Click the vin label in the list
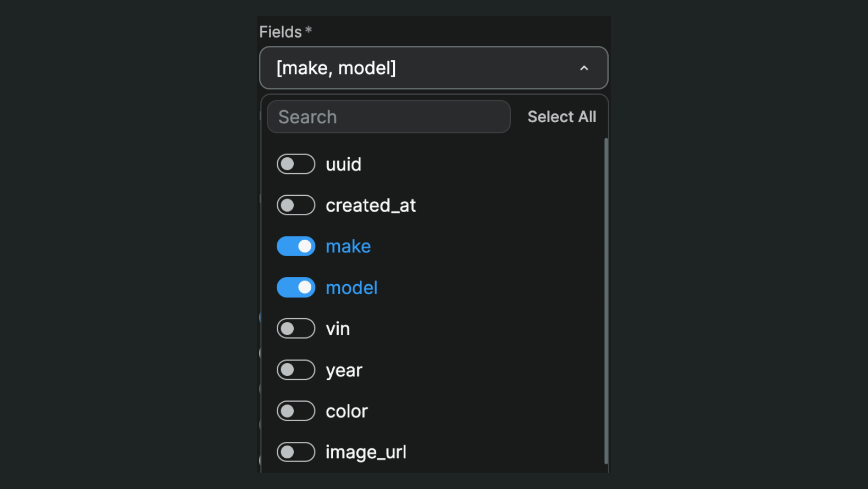This screenshot has width=868, height=489. [338, 328]
